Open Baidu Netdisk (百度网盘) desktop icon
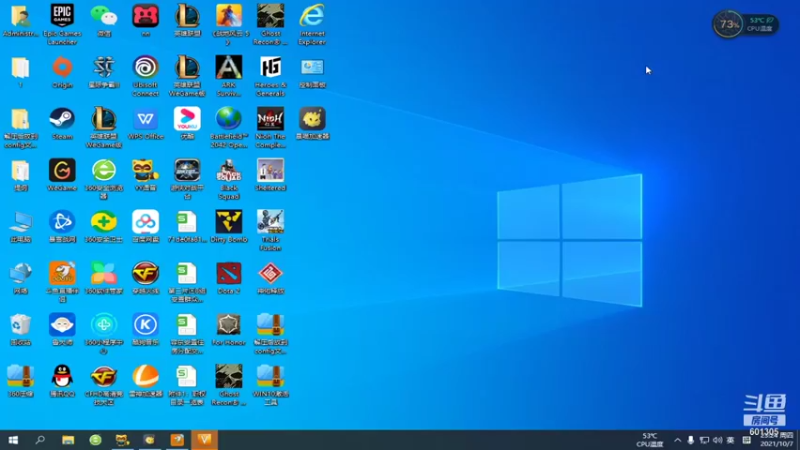Image resolution: width=800 pixels, height=450 pixels. (145, 227)
